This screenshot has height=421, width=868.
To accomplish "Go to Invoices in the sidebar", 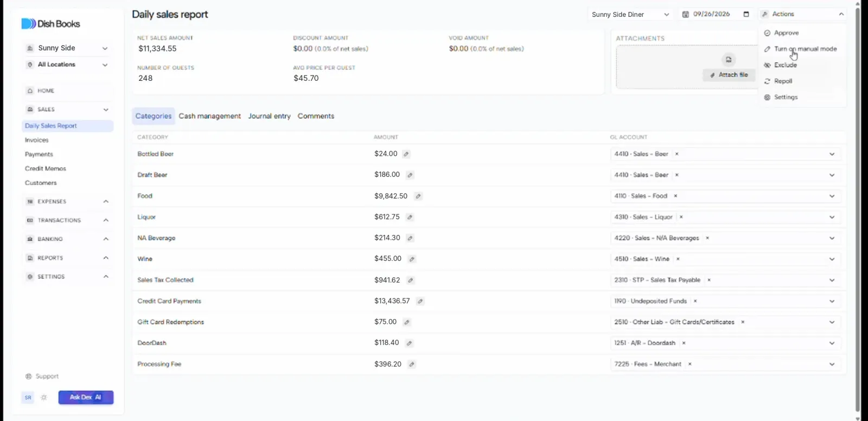I will 36,141.
